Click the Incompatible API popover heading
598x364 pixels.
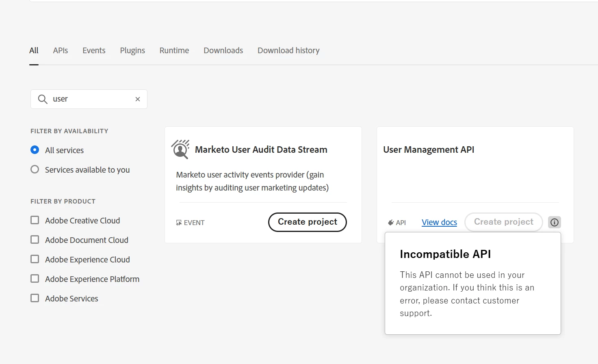(x=445, y=254)
